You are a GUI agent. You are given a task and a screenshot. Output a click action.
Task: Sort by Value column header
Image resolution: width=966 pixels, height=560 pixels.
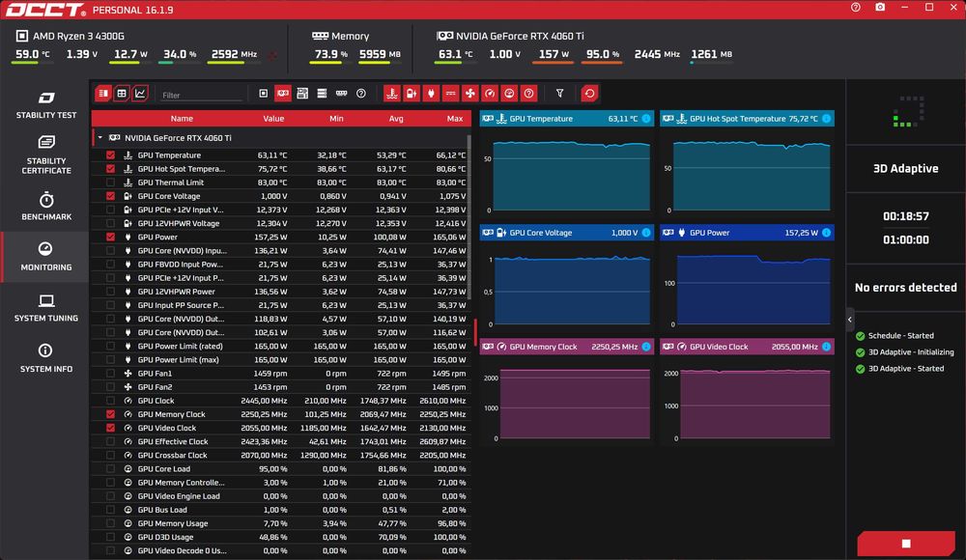(273, 119)
